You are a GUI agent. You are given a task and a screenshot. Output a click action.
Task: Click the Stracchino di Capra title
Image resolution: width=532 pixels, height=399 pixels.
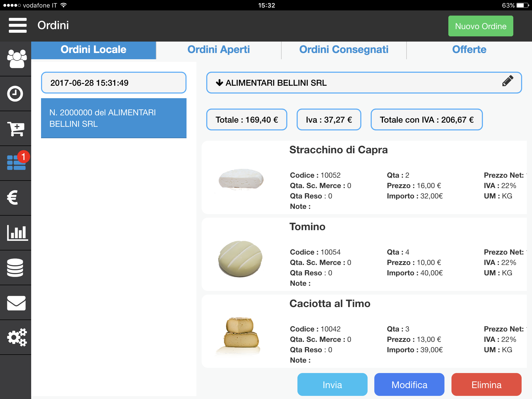tap(338, 150)
